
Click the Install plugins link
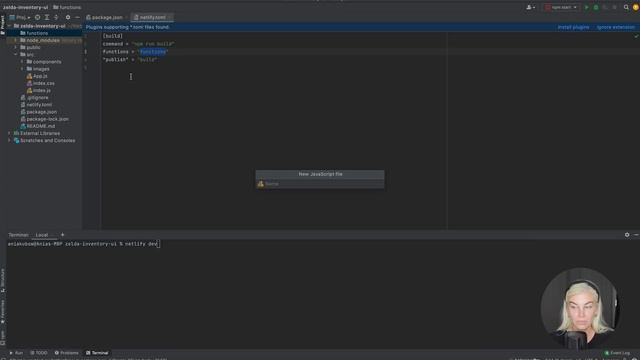pos(573,27)
